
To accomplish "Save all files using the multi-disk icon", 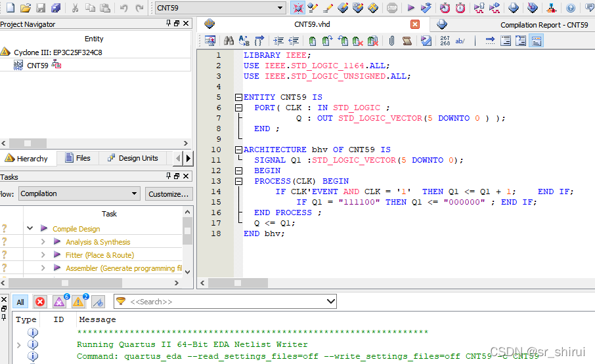I will (x=56, y=8).
